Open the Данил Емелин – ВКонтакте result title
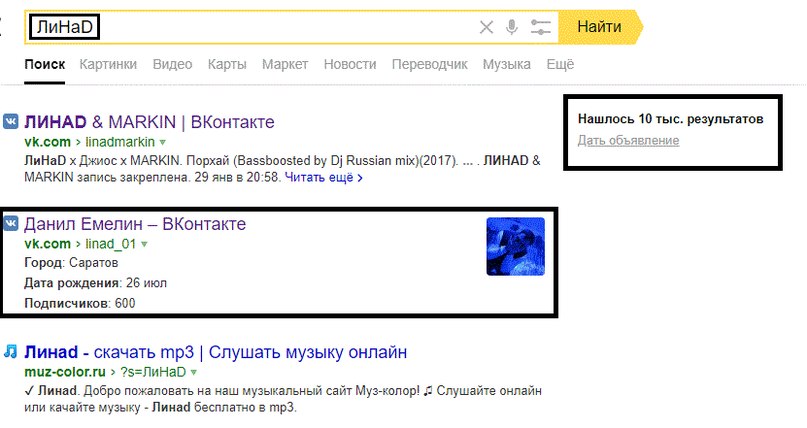The height and width of the screenshot is (428, 807). (135, 224)
